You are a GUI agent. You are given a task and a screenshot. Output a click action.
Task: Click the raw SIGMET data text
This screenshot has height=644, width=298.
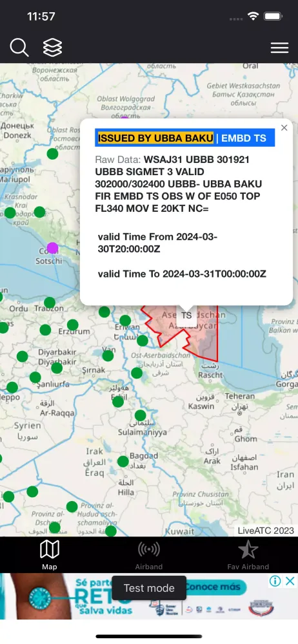178,184
